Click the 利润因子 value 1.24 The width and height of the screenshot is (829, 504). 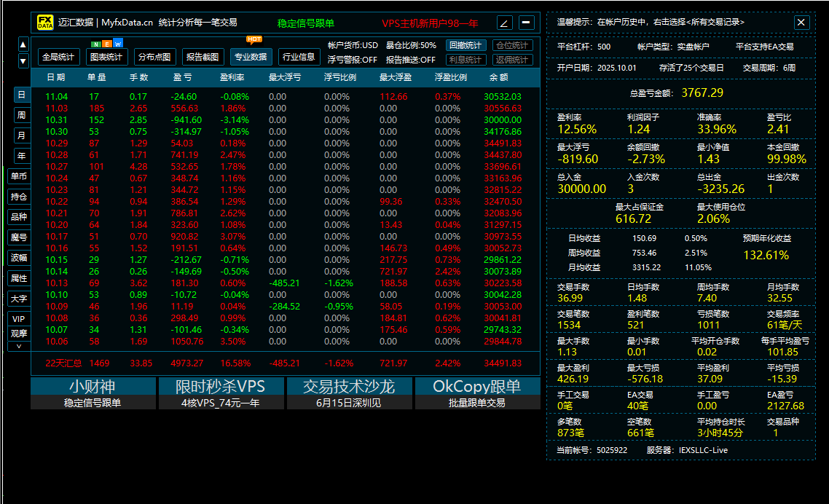click(638, 129)
